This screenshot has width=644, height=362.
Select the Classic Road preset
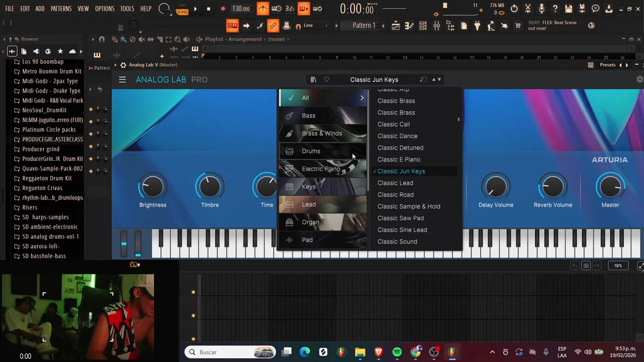395,195
